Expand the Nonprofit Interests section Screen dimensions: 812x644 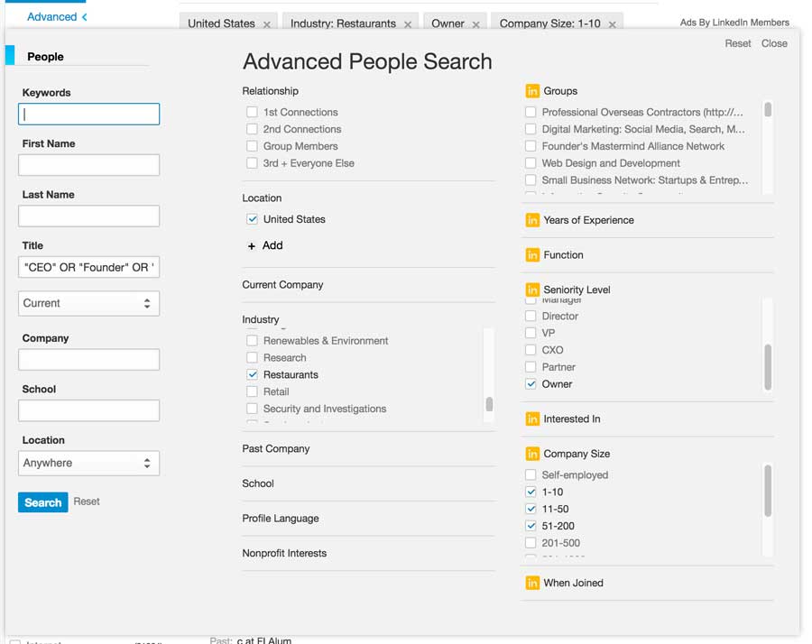click(x=284, y=553)
